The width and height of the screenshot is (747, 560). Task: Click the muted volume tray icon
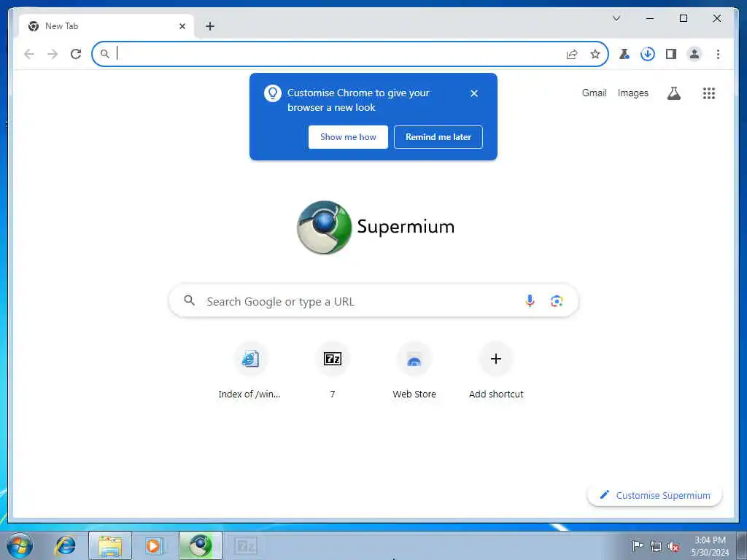point(673,546)
